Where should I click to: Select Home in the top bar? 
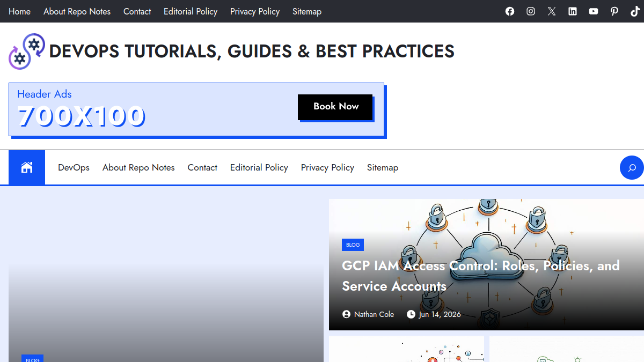click(x=20, y=11)
